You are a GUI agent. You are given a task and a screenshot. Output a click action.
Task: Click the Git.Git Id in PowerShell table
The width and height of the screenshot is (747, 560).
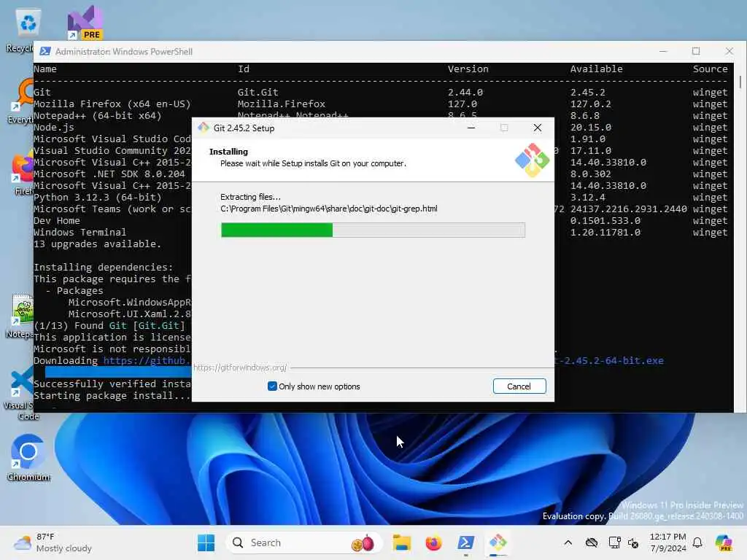pyautogui.click(x=258, y=92)
